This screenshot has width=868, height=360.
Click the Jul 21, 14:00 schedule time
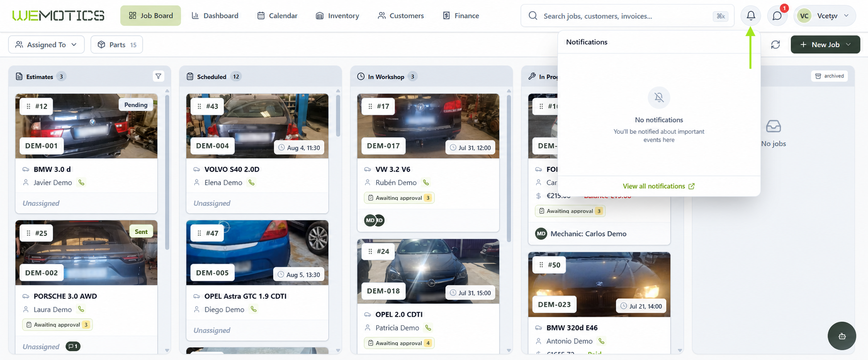tap(641, 306)
